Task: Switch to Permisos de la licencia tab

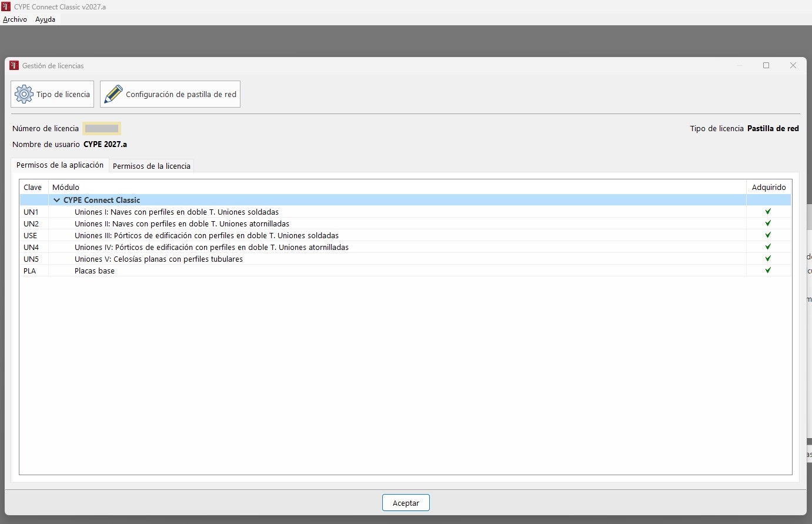Action: (152, 166)
